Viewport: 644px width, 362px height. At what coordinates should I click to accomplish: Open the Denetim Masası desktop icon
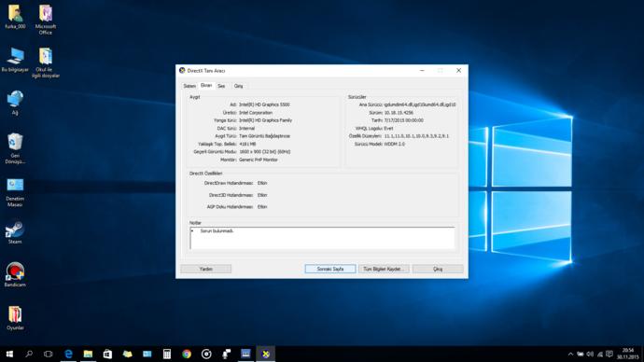click(x=15, y=192)
